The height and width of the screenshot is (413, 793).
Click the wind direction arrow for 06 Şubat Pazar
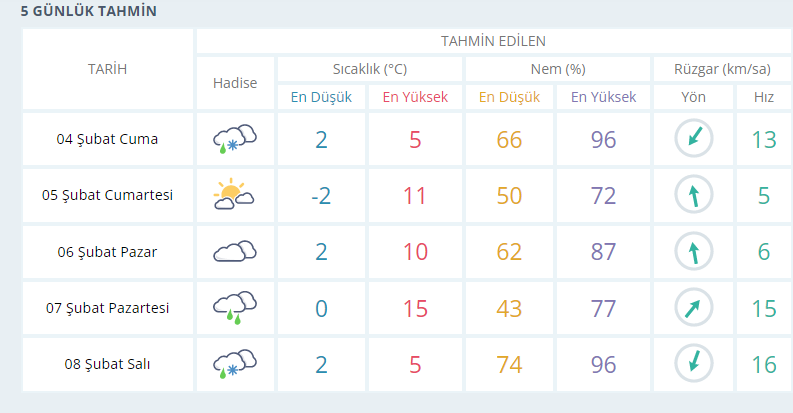693,251
